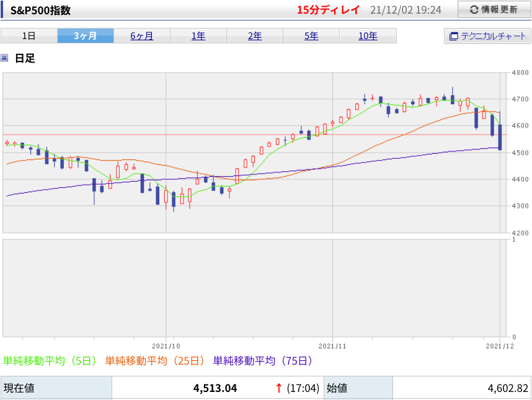This screenshot has height=400, width=532.
Task: Click the 単純移動平均（75日） legend
Action: pyautogui.click(x=263, y=360)
